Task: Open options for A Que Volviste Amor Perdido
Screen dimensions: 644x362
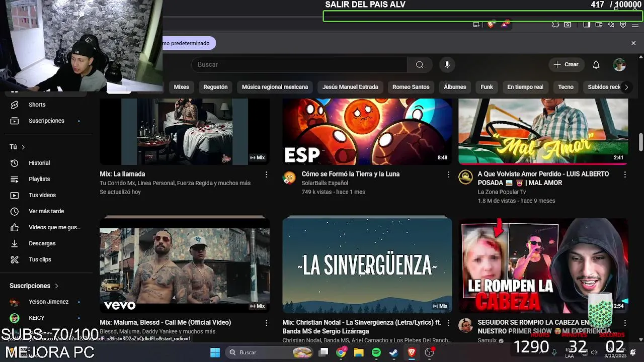Action: click(625, 174)
